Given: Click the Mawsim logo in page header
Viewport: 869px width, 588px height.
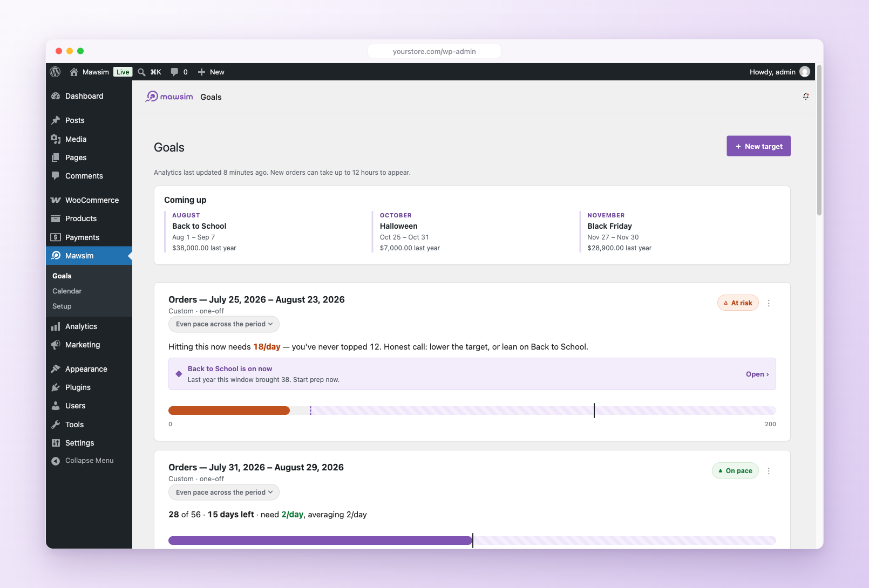Looking at the screenshot, I should coord(169,97).
